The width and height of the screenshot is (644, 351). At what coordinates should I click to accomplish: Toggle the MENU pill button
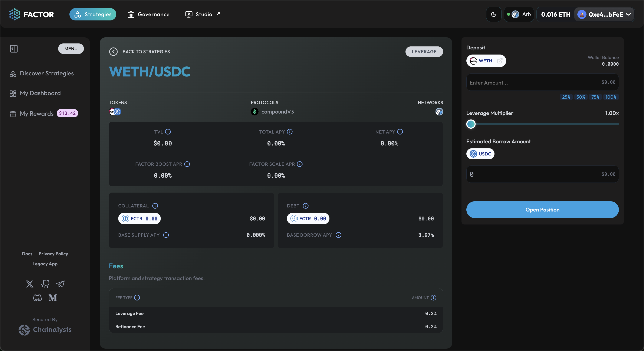click(71, 49)
